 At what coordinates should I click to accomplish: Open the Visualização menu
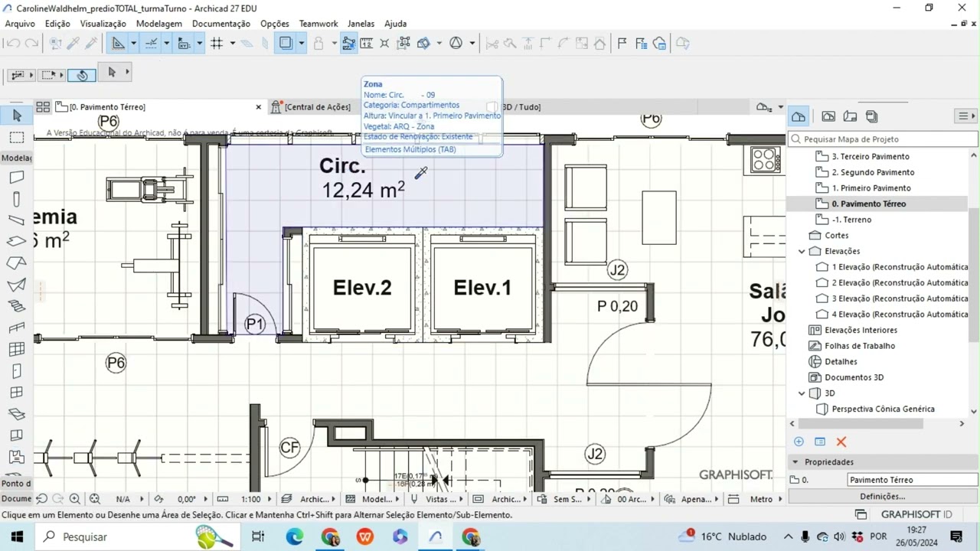(x=103, y=24)
